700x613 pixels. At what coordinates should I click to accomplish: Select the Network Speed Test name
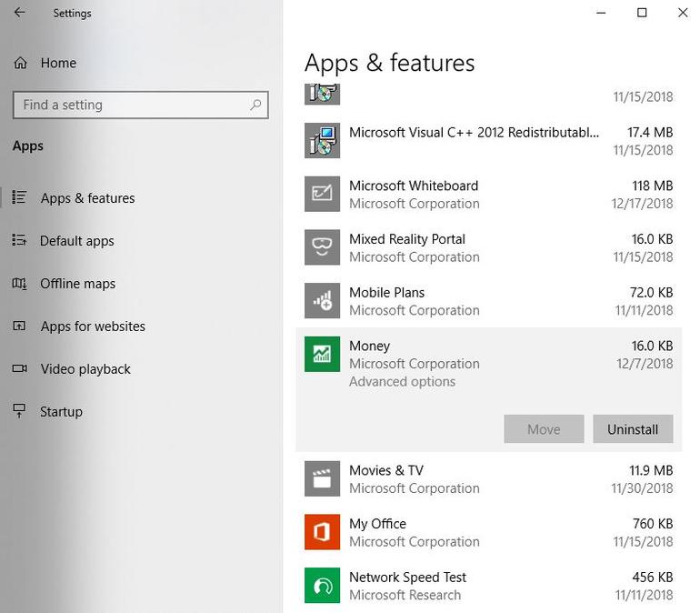pos(407,578)
